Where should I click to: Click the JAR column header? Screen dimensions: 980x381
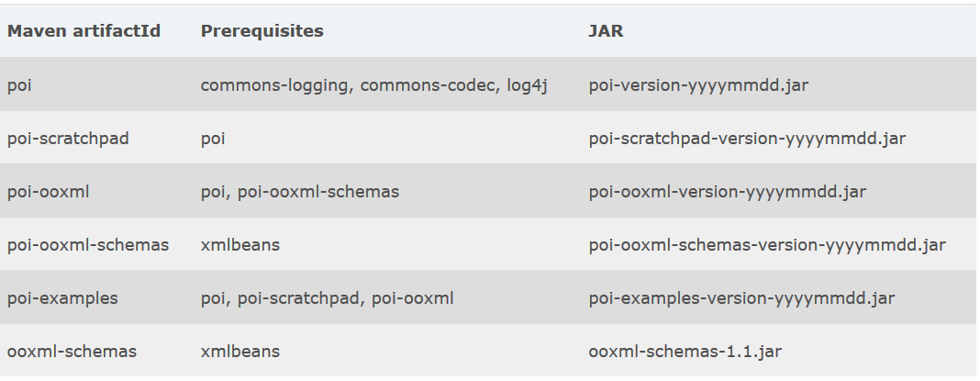[x=606, y=31]
